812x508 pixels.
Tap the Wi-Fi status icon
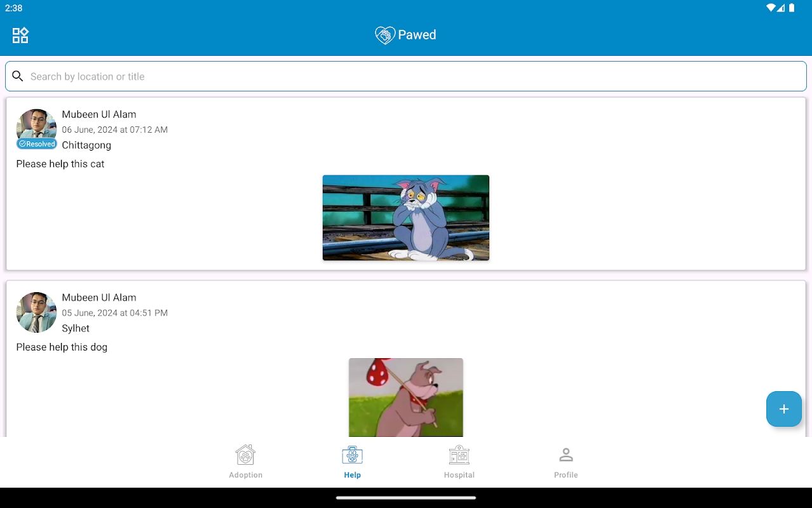tap(771, 8)
